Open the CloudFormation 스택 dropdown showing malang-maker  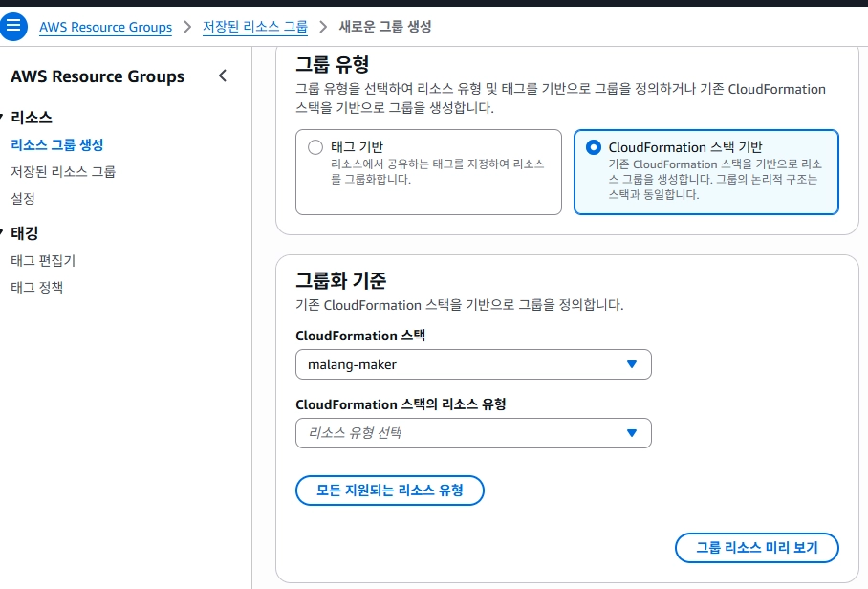coord(473,364)
